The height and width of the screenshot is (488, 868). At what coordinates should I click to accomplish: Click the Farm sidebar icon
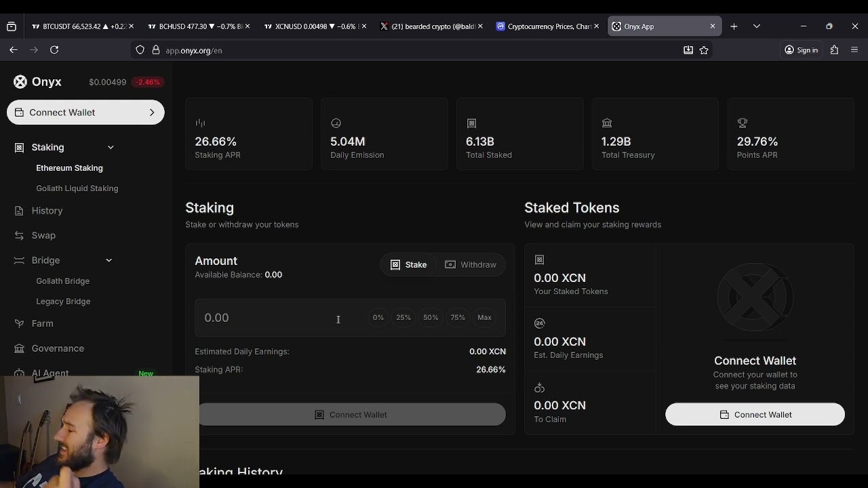(x=19, y=323)
